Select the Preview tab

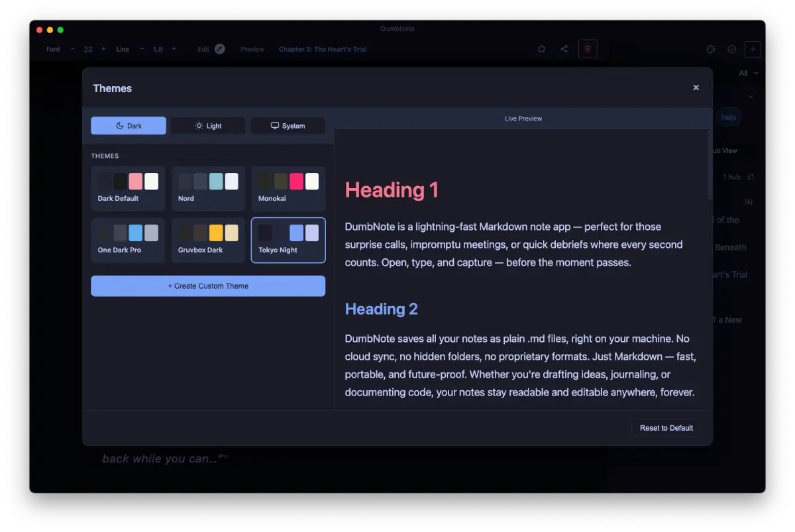click(x=252, y=49)
